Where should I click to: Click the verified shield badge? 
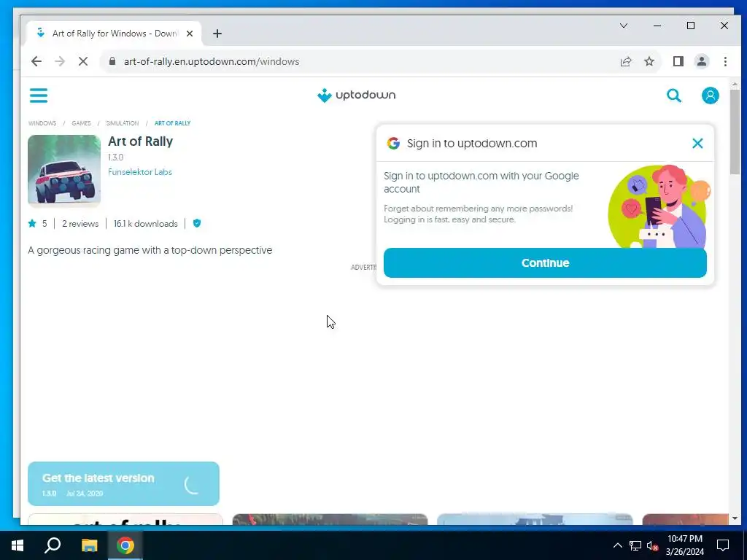click(x=197, y=223)
